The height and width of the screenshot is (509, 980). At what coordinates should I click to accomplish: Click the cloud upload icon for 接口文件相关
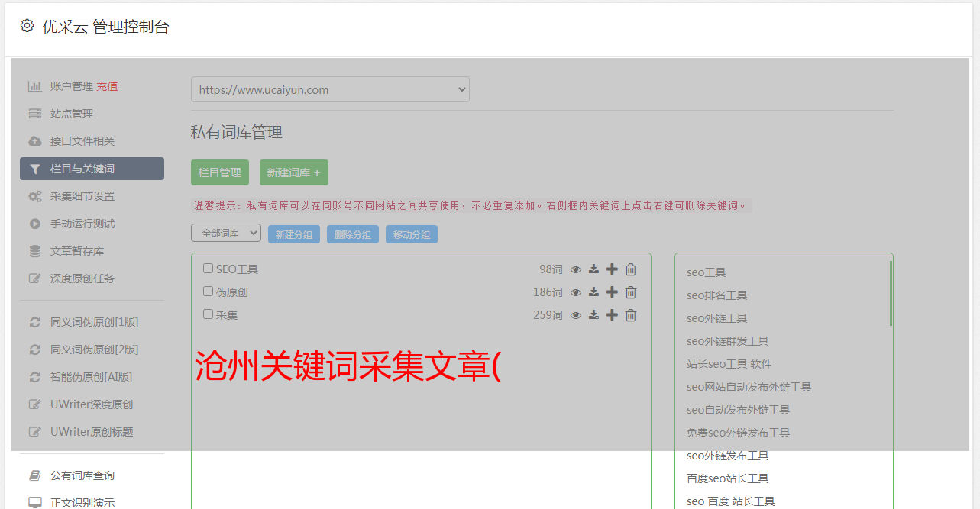(34, 141)
